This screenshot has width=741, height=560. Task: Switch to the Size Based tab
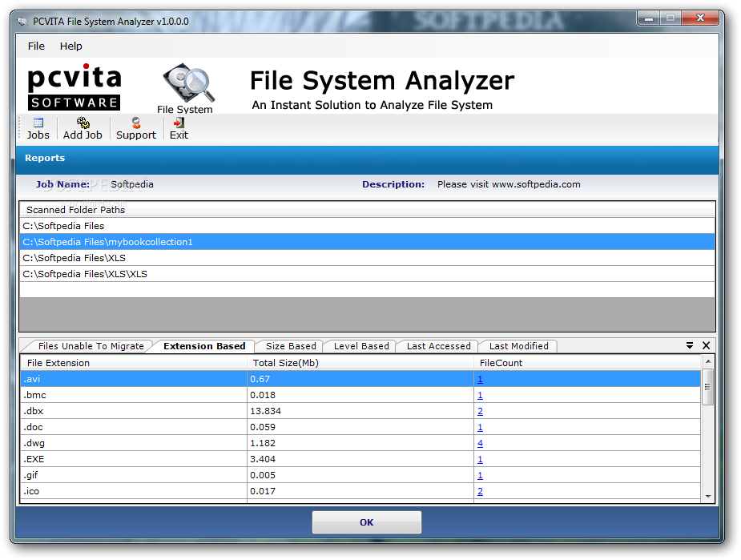click(291, 346)
